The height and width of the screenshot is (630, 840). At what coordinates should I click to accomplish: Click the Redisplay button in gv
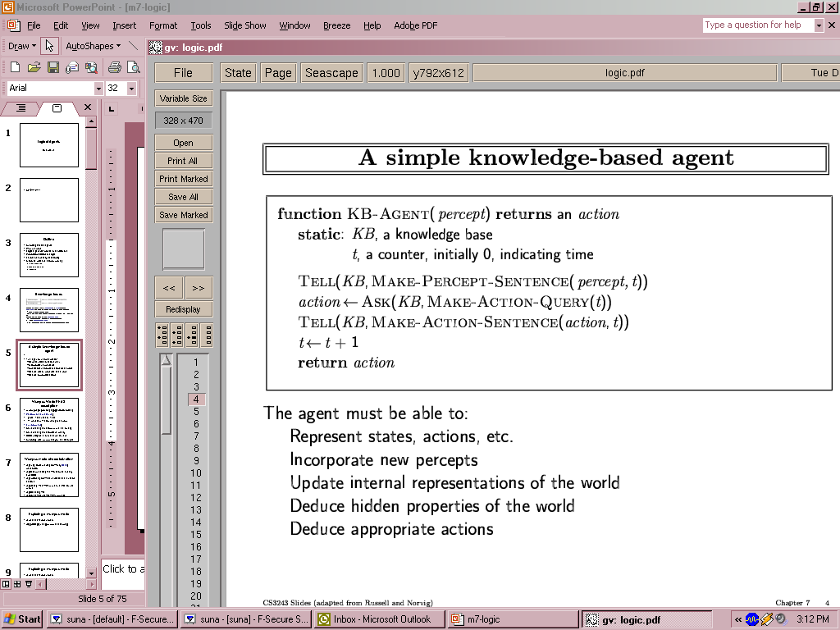tap(183, 309)
